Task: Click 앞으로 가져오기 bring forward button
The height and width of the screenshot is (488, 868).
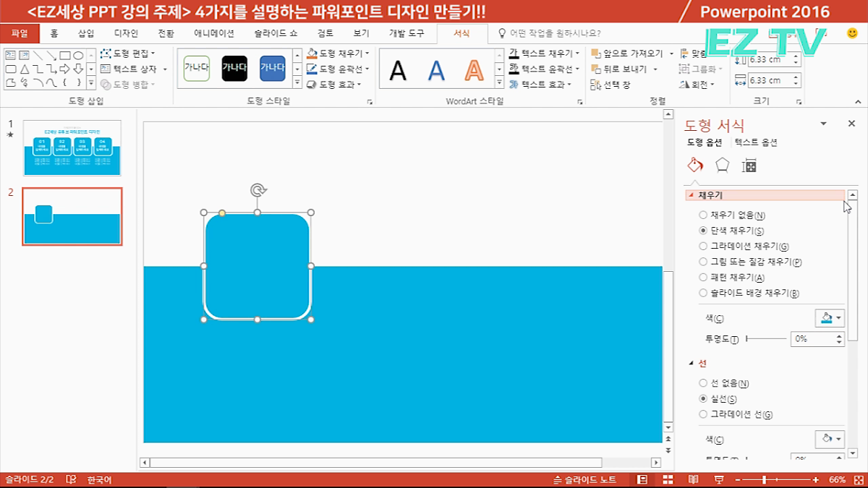Action: pos(627,53)
